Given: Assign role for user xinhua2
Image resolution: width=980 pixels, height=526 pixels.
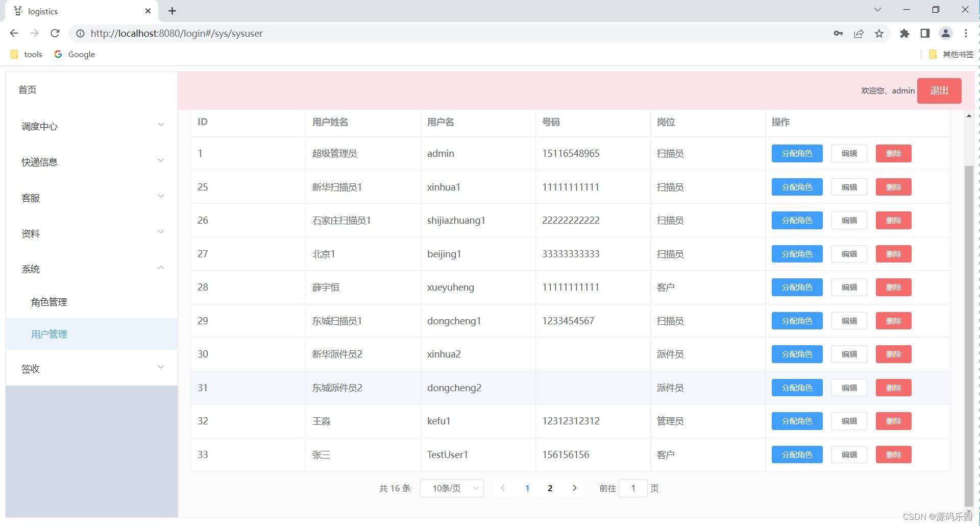Looking at the screenshot, I should 797,354.
